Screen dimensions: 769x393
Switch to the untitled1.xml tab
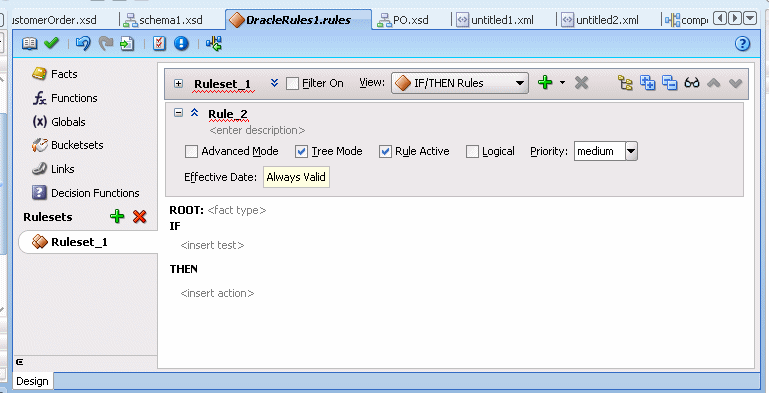click(495, 20)
